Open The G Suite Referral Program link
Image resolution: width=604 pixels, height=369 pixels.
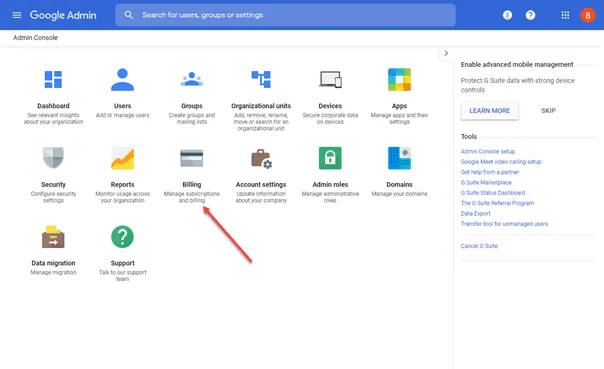pyautogui.click(x=497, y=203)
